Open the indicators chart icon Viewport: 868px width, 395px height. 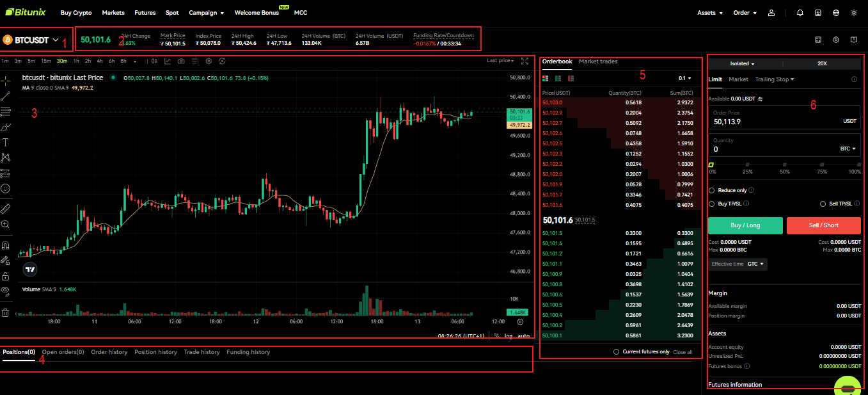click(168, 61)
